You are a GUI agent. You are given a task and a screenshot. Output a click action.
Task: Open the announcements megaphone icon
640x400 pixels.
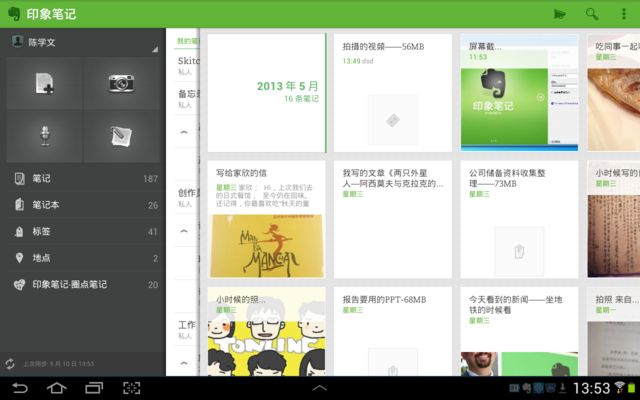pos(560,14)
